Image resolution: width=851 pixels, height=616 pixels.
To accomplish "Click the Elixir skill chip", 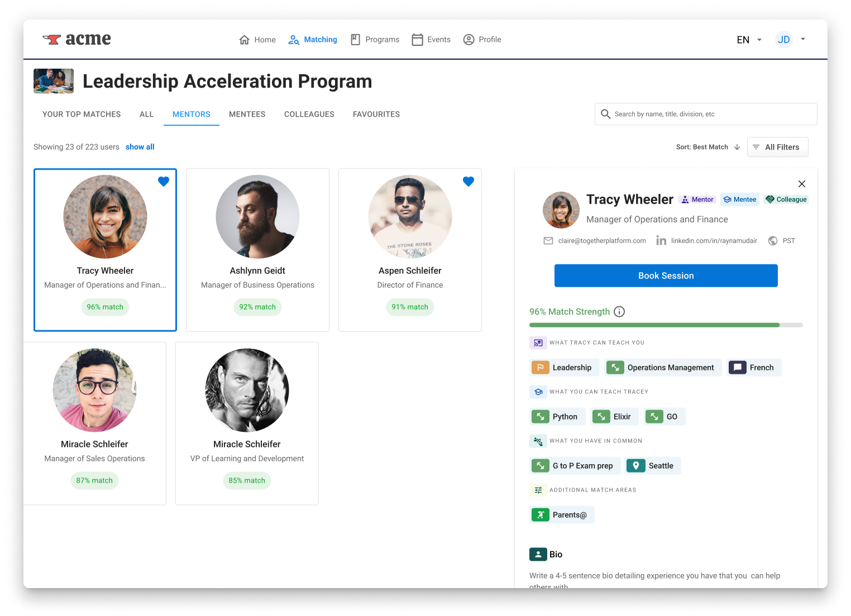I will pyautogui.click(x=614, y=416).
